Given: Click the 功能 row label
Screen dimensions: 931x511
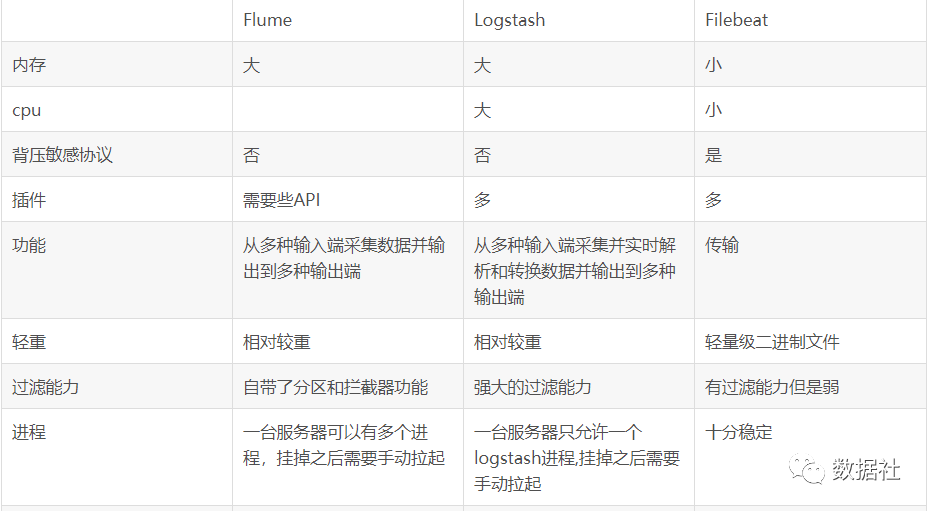Looking at the screenshot, I should tap(29, 245).
